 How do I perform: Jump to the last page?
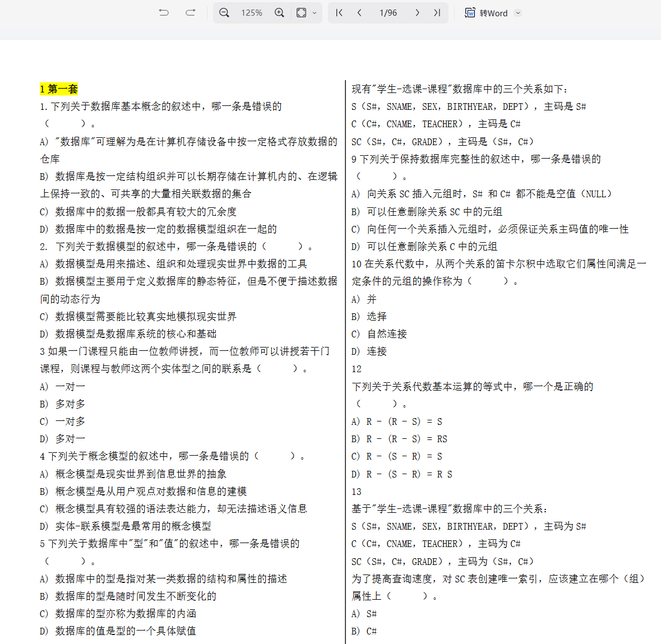(437, 13)
